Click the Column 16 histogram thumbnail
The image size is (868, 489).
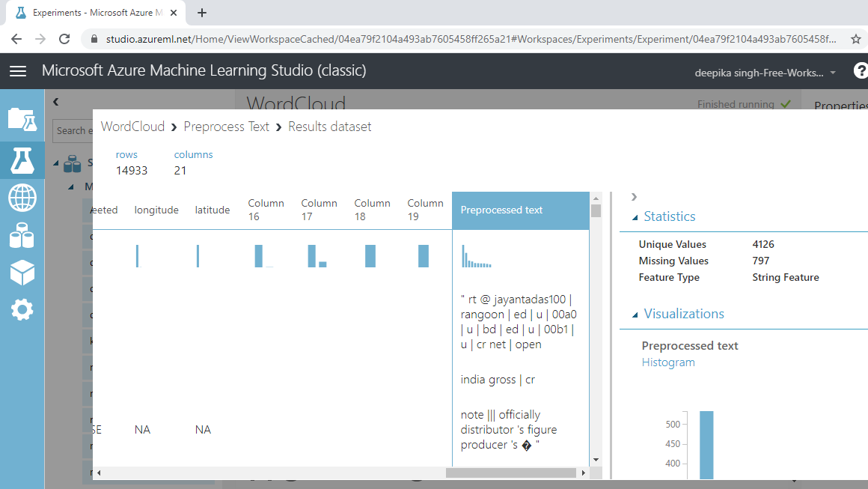pos(263,256)
